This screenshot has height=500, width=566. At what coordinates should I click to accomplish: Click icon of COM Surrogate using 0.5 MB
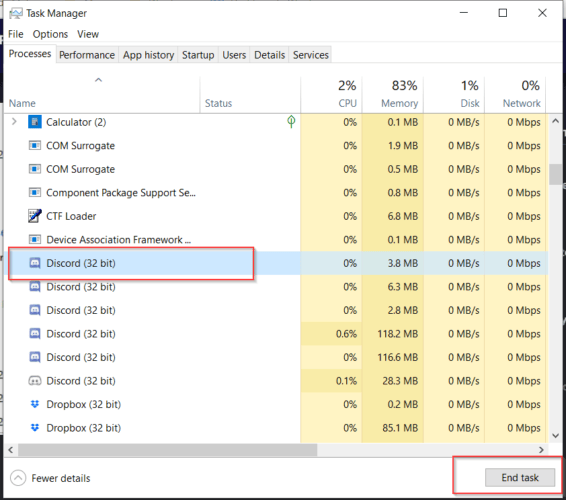(x=35, y=169)
